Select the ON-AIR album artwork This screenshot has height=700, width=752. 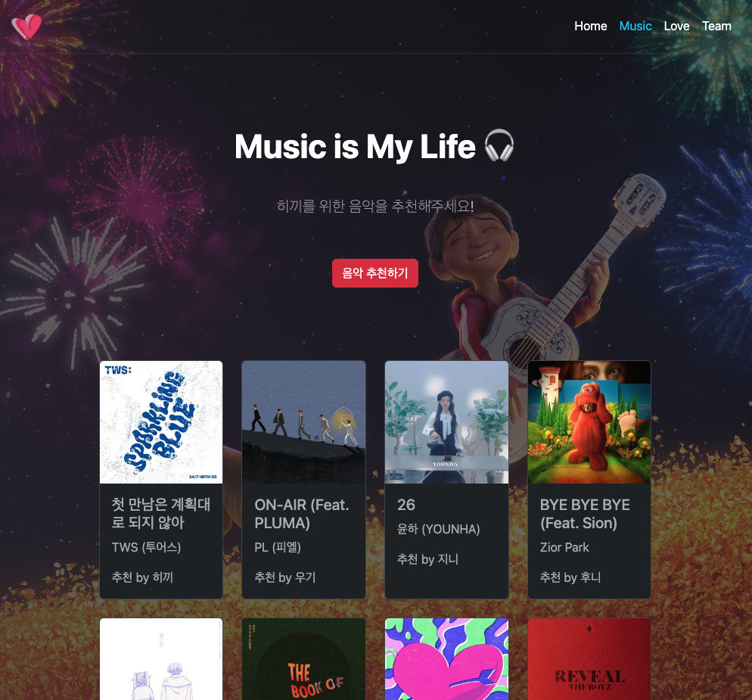(x=303, y=422)
